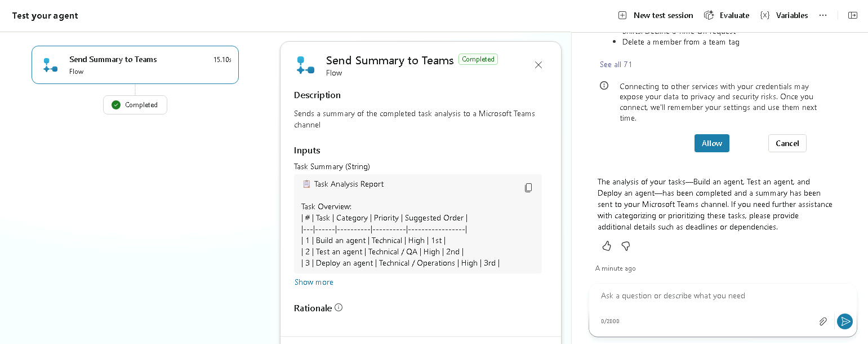Click the green Completed badge in header

[478, 59]
